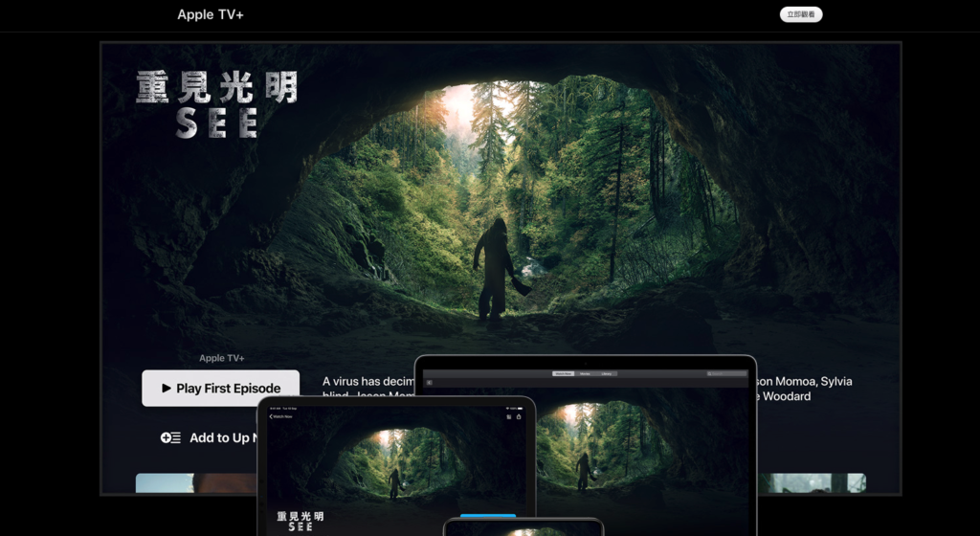The width and height of the screenshot is (980, 536).
Task: Tap the blue button at iPad bottom
Action: coord(488,516)
